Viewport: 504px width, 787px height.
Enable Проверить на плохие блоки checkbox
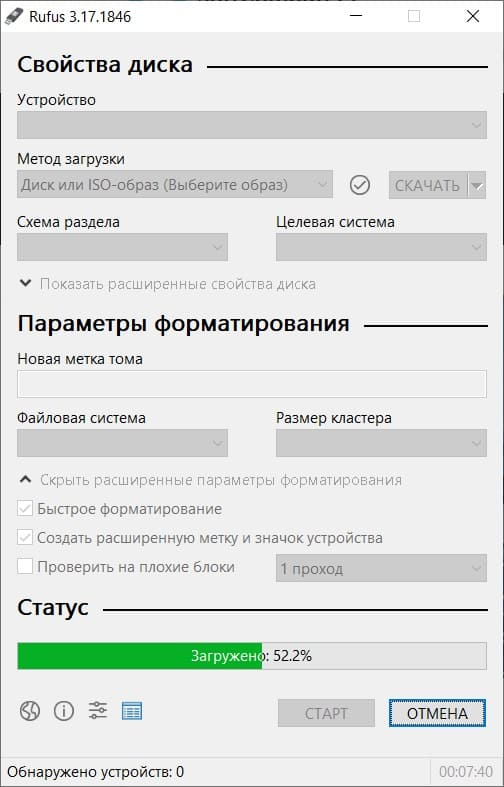(25, 567)
